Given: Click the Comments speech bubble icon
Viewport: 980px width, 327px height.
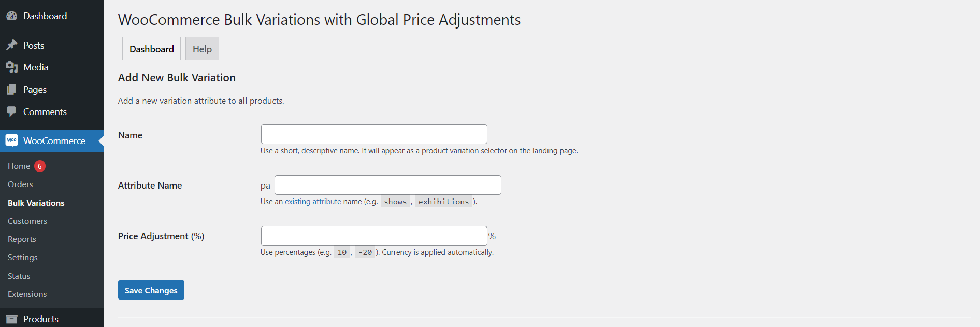Looking at the screenshot, I should pyautogui.click(x=11, y=112).
